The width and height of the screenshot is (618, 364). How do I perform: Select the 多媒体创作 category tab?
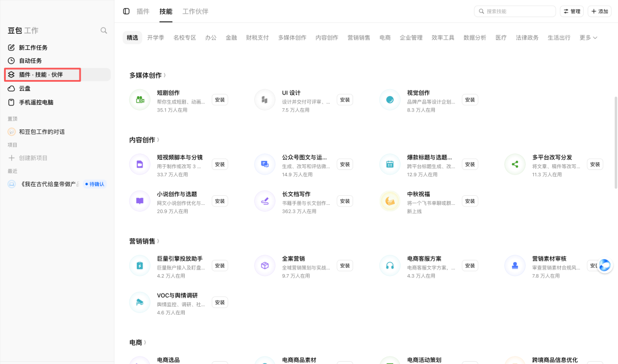[x=292, y=37]
